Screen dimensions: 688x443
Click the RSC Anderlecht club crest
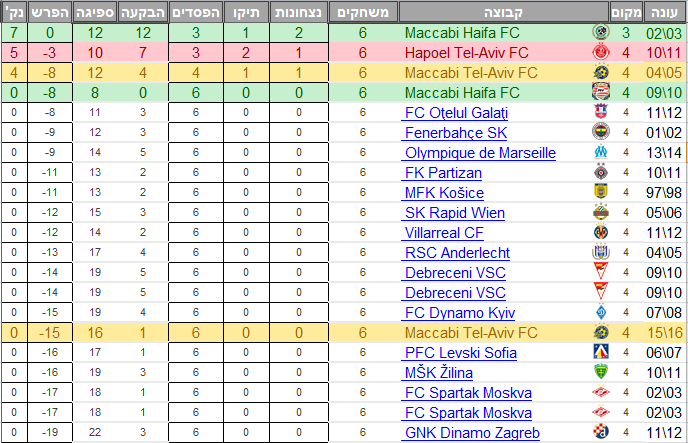click(600, 252)
